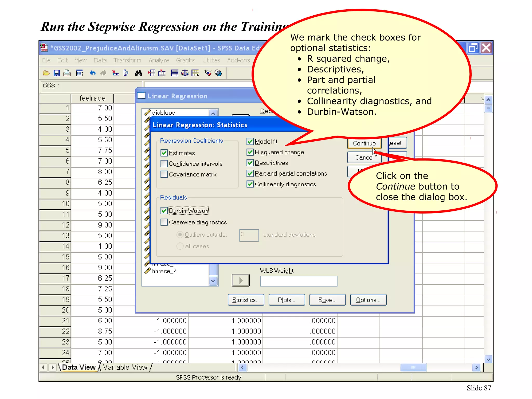The image size is (532, 399).
Task: Toggle Collinearity diagnostics checkbox
Action: coord(250,184)
